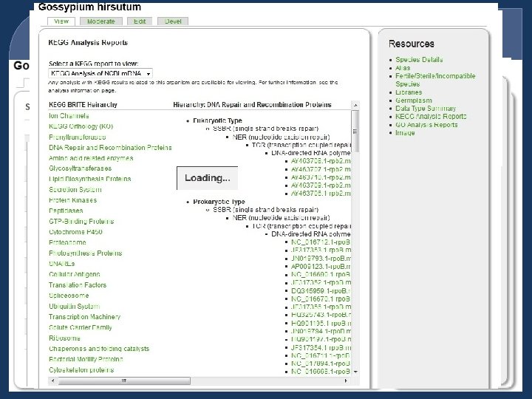Open KEGG Analysis Reports resource link
The height and width of the screenshot is (399, 532).
pos(431,117)
